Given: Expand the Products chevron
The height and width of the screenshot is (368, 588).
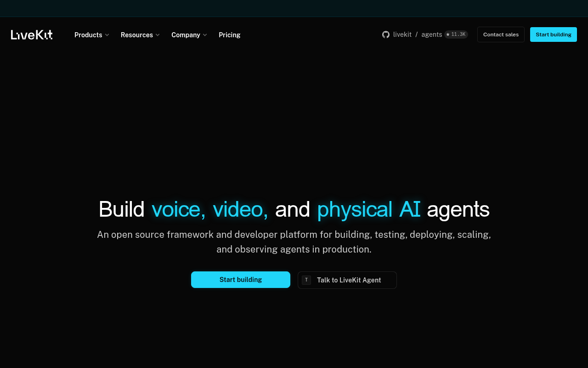Looking at the screenshot, I should (x=107, y=35).
